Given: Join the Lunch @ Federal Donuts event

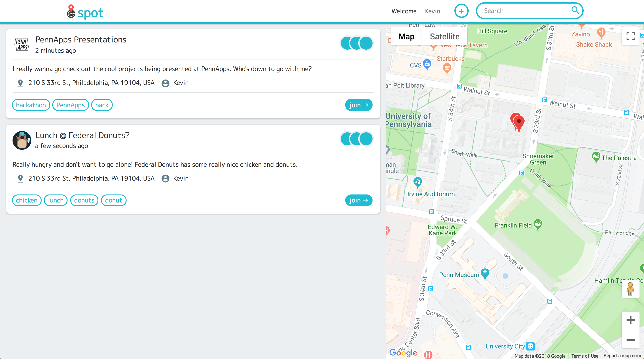Looking at the screenshot, I should (x=358, y=200).
